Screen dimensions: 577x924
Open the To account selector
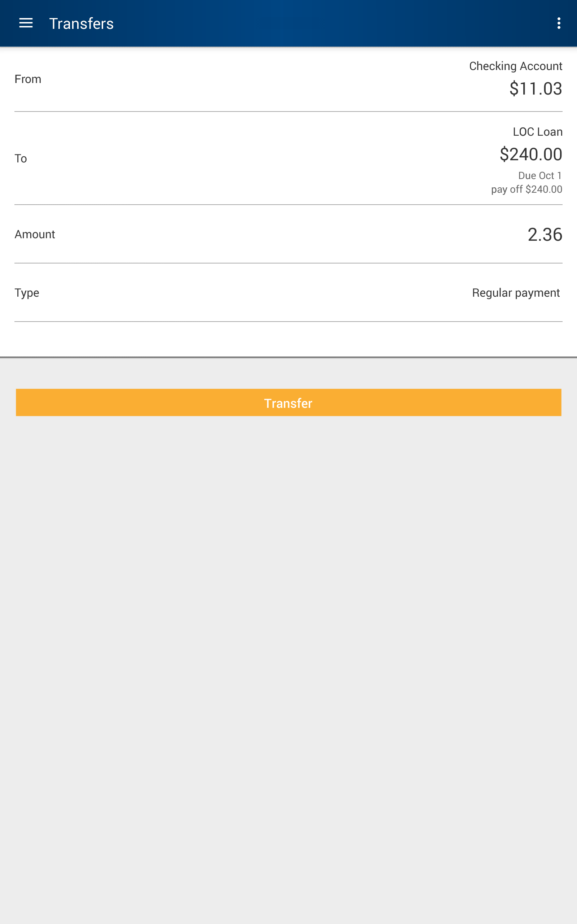288,158
